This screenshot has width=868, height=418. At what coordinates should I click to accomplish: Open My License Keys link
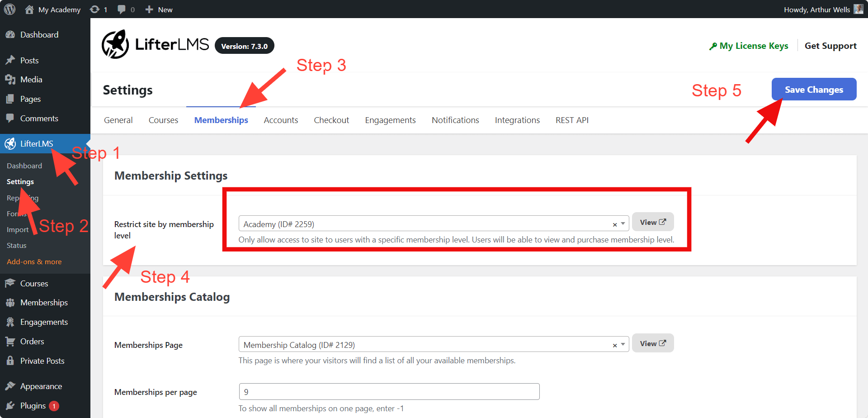pyautogui.click(x=749, y=46)
